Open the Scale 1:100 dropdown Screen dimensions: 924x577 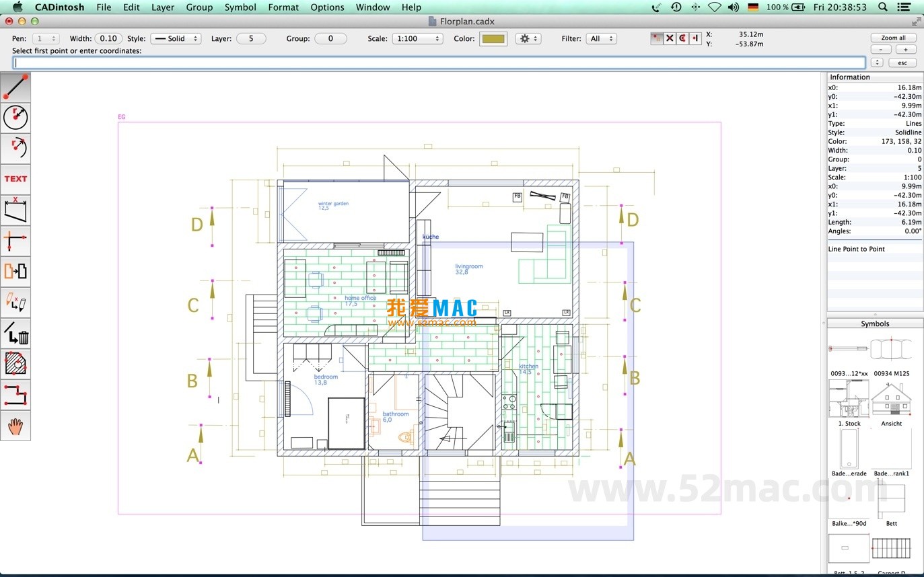(417, 38)
